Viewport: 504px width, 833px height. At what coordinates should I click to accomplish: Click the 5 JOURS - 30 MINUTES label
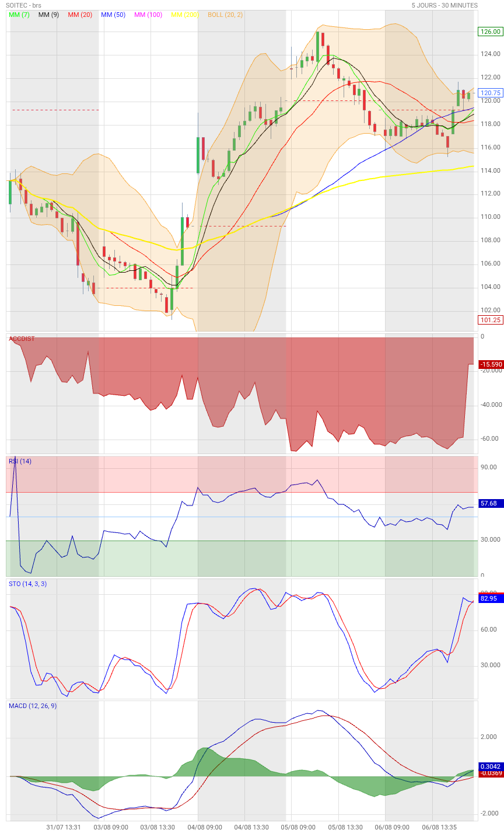pos(444,5)
